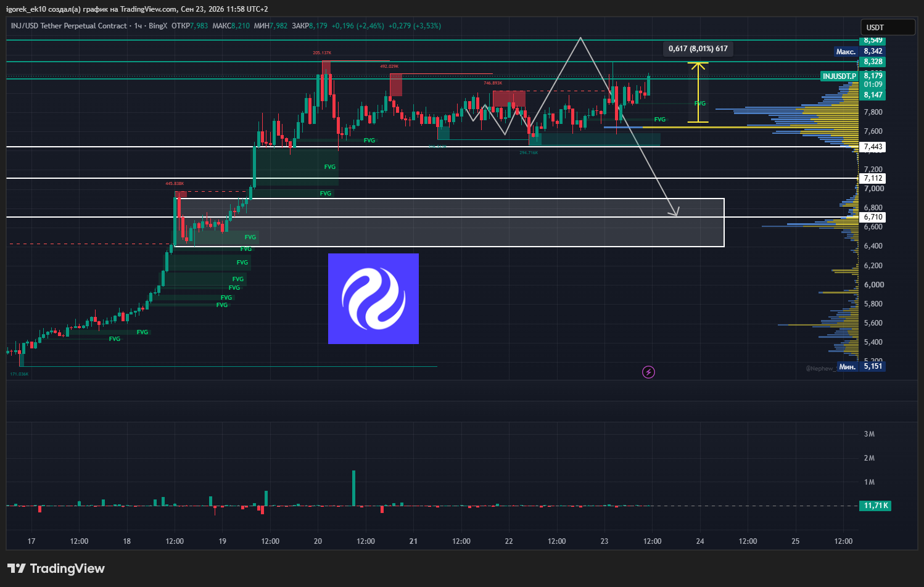
Task: Click the Injective logo image on chart
Action: point(373,298)
